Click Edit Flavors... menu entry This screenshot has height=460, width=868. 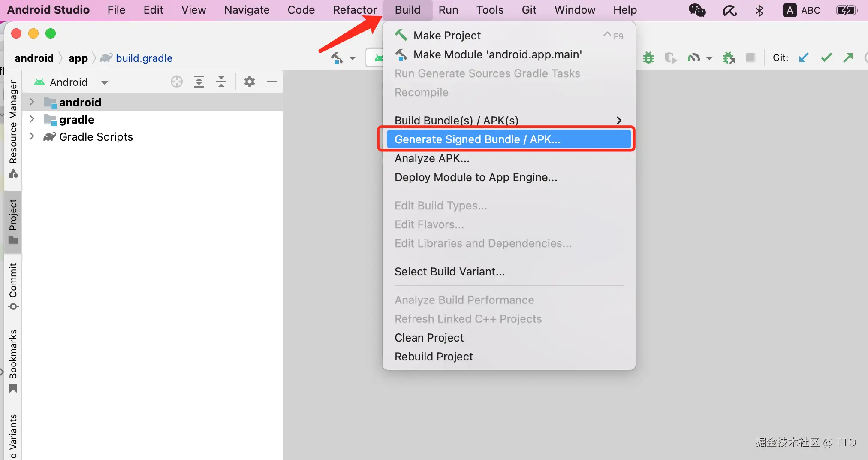pos(509,224)
